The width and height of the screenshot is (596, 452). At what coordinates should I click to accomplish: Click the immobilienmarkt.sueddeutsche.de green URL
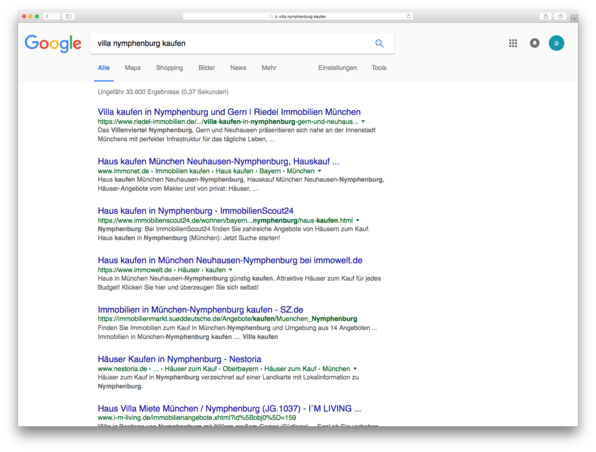pyautogui.click(x=227, y=319)
